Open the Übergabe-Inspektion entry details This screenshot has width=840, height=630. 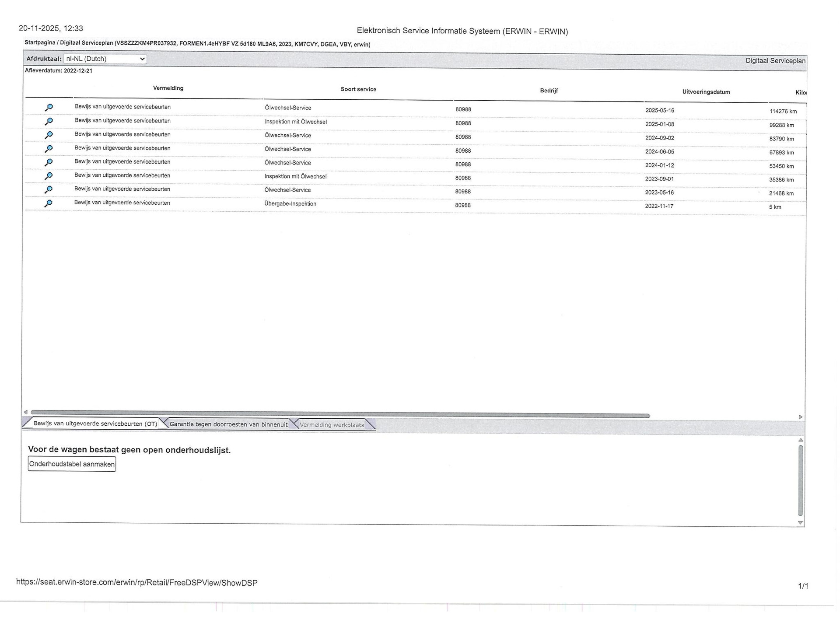(x=49, y=203)
